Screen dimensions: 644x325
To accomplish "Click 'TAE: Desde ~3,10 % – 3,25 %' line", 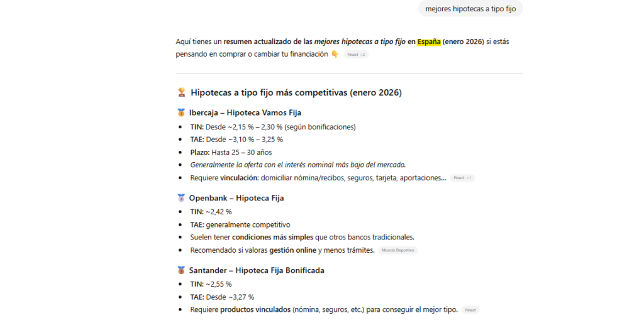I will [236, 140].
